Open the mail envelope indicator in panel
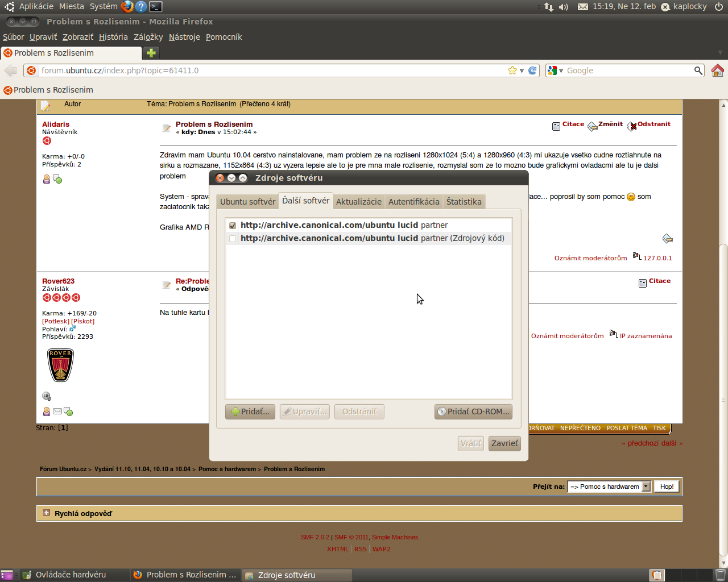Viewport: 728px width, 582px height. (583, 7)
